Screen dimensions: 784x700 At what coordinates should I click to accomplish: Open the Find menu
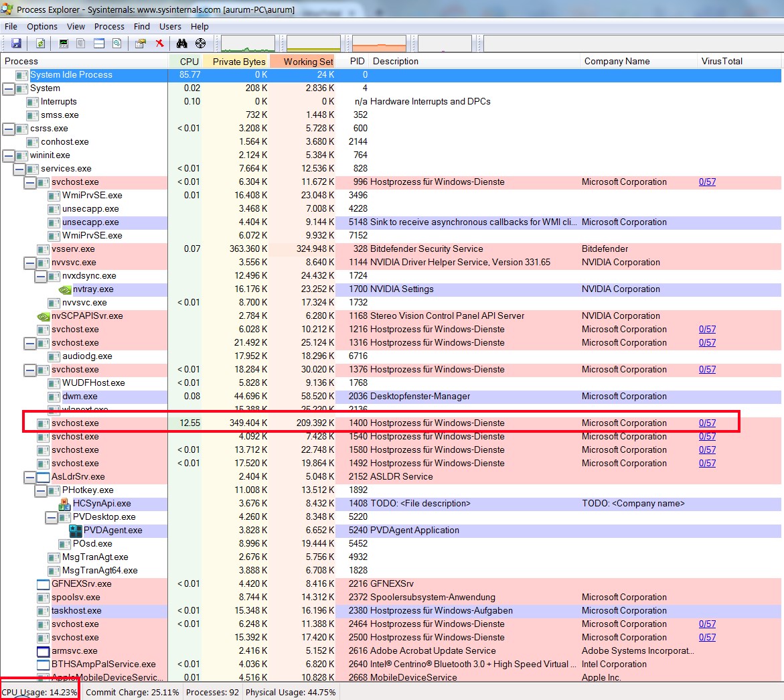click(x=141, y=27)
